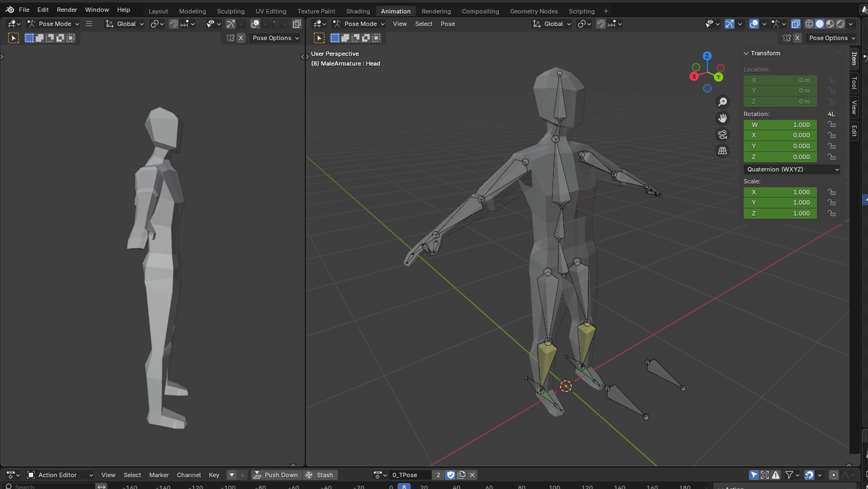Click the blue Z axis on navigation gizmo
Viewport: 868px width, 489px height.
707,56
